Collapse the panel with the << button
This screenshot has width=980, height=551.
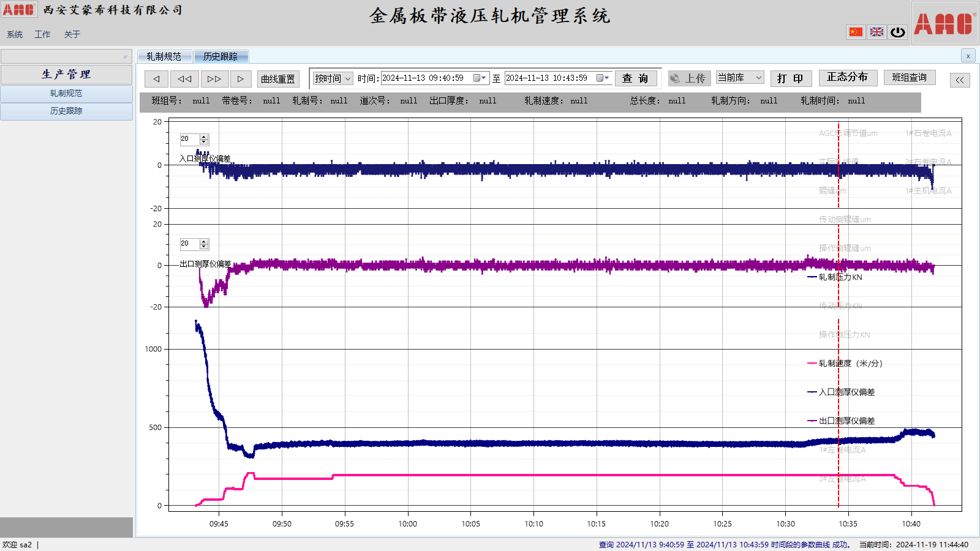(x=960, y=80)
